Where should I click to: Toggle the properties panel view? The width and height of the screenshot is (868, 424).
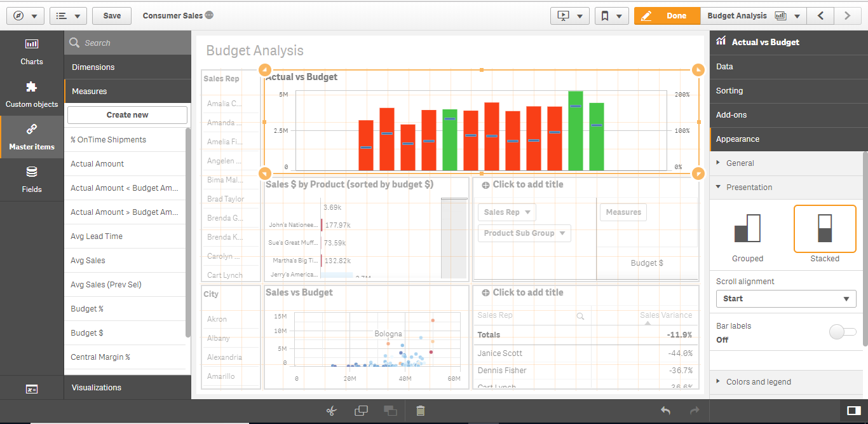(x=854, y=411)
